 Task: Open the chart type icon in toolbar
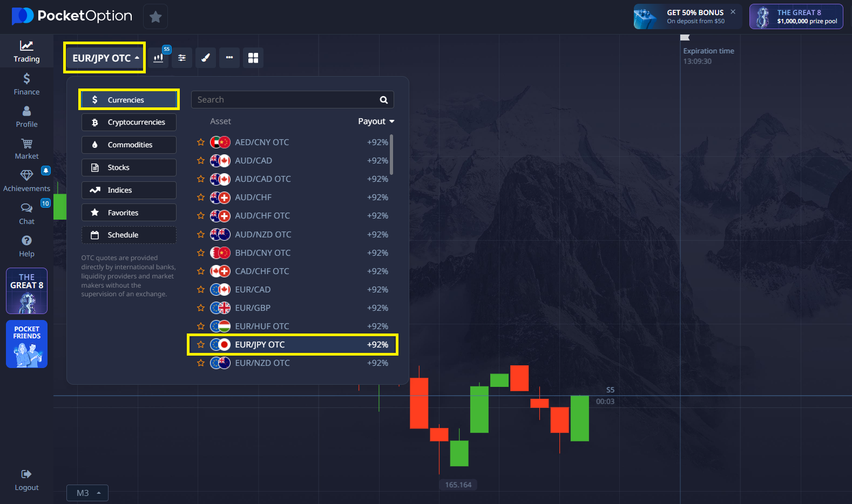(158, 58)
